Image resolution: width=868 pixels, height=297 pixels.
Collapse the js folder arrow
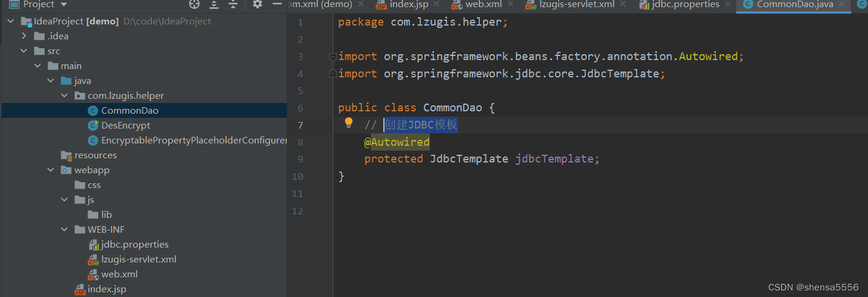click(64, 200)
